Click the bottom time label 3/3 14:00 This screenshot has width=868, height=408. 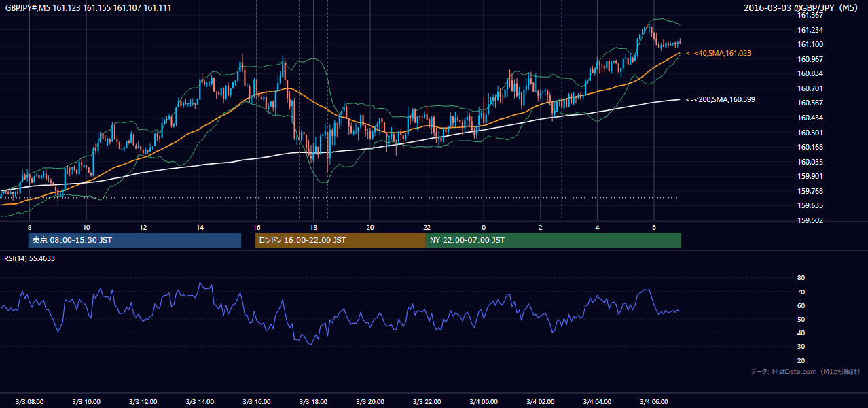tap(200, 401)
